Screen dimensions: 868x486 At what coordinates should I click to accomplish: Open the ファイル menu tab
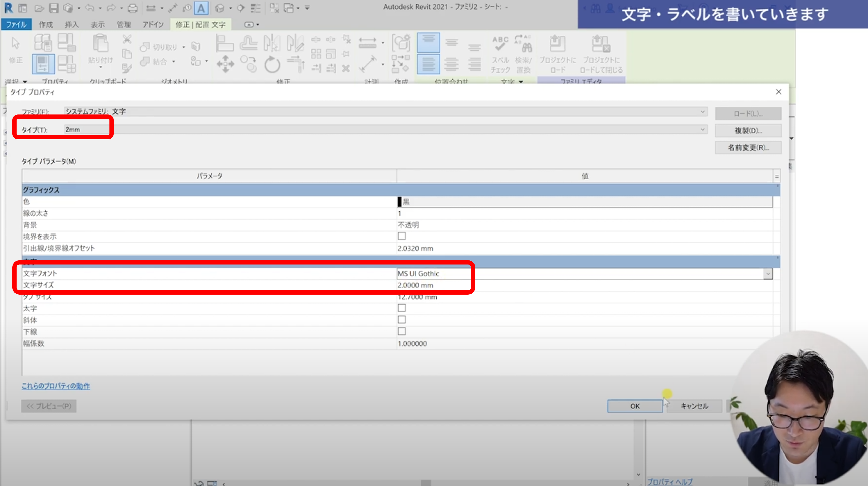16,25
